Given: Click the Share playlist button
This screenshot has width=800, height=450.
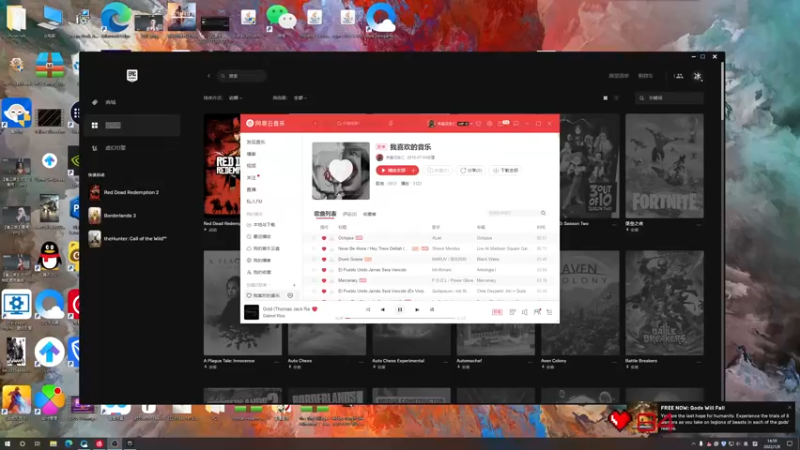Looking at the screenshot, I should (x=471, y=170).
